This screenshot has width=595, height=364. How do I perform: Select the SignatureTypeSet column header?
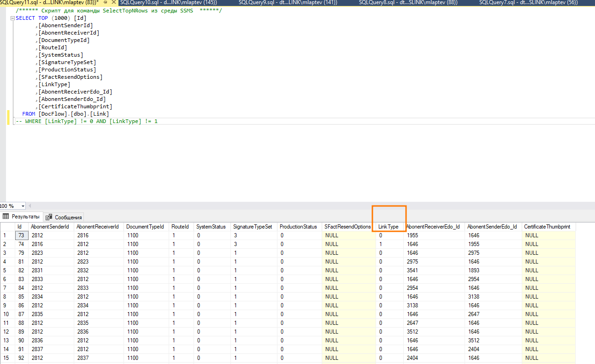253,227
